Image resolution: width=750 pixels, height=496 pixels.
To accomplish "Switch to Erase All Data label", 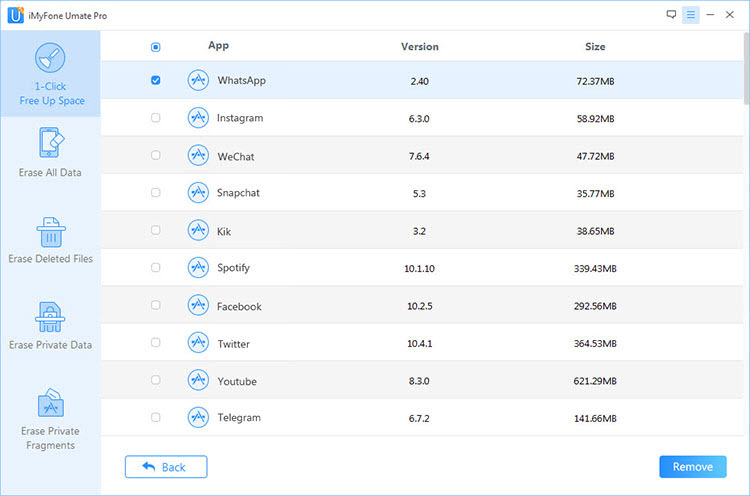I will (50, 173).
